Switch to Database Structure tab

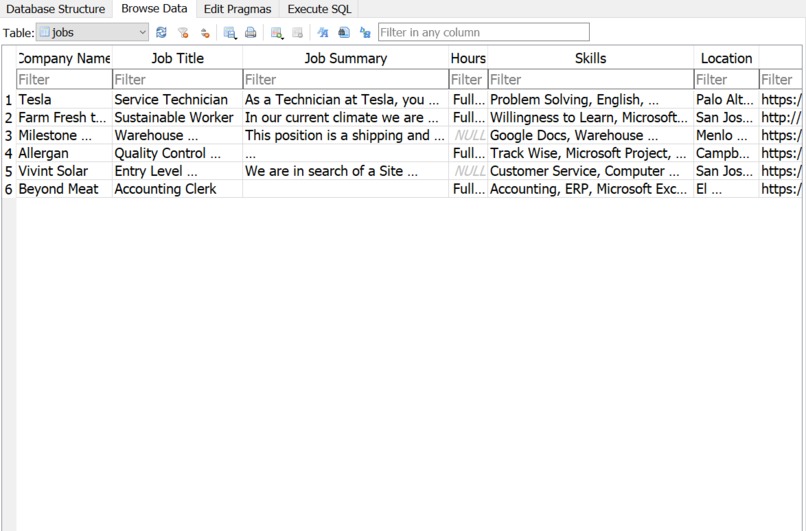[x=56, y=9]
